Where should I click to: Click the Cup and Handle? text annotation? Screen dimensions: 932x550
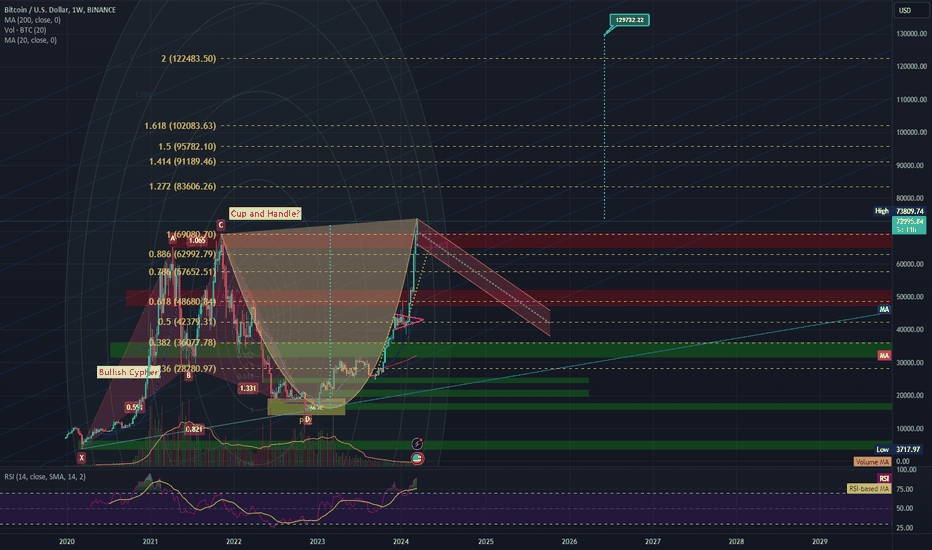(x=265, y=213)
